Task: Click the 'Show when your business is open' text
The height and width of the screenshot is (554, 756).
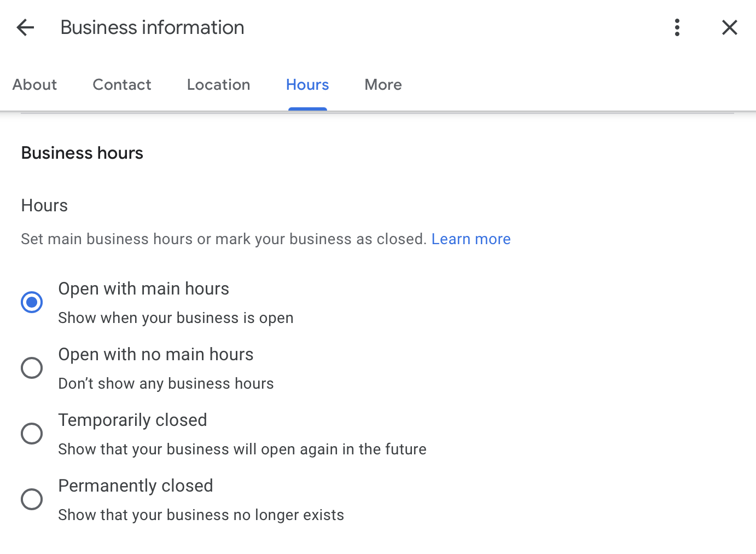Action: point(176,318)
